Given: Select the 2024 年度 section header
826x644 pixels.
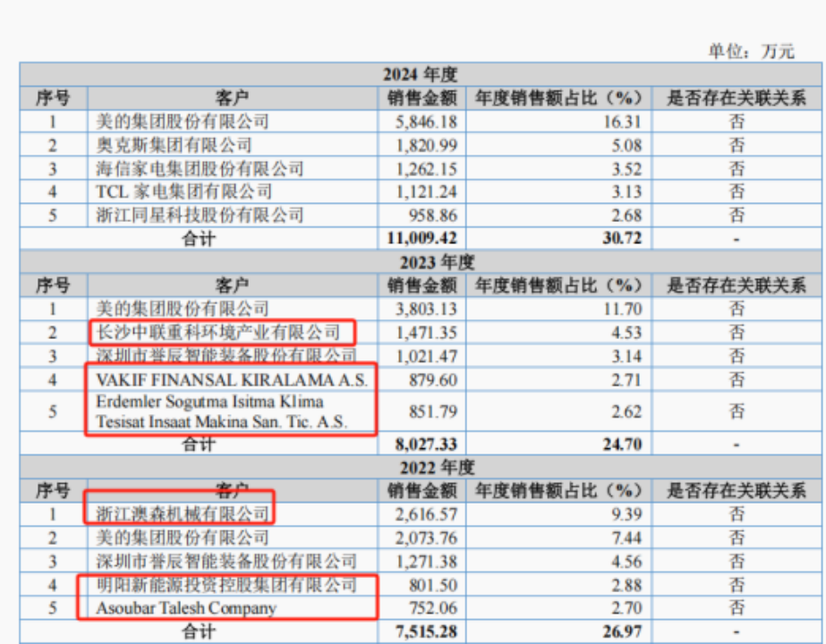Looking at the screenshot, I should tap(420, 74).
